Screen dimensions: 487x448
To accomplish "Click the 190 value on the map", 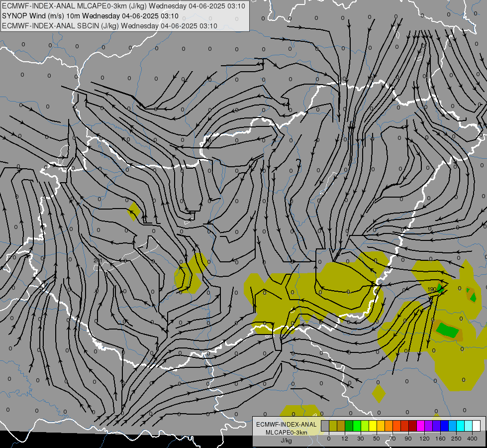I will (432, 289).
